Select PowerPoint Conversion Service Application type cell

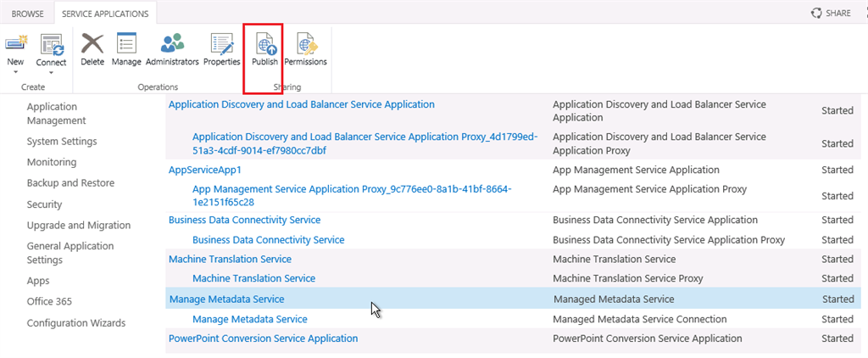pos(648,338)
